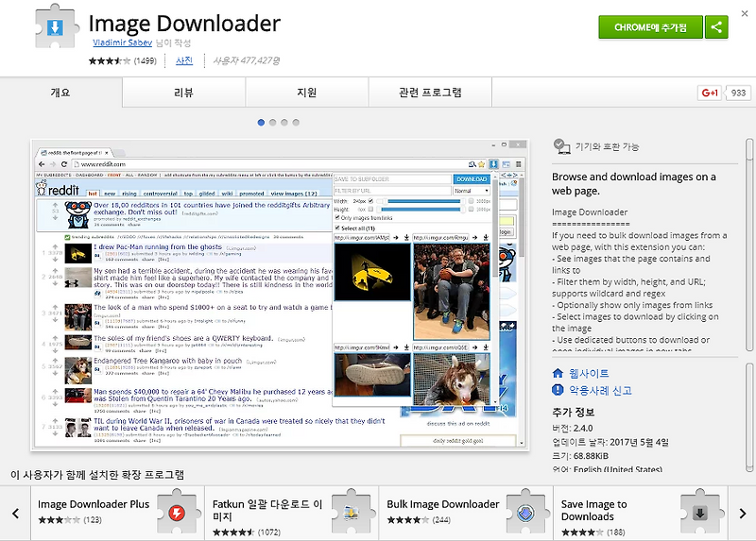Select fourth screenshot carousel dot
The image size is (756, 541).
296,123
